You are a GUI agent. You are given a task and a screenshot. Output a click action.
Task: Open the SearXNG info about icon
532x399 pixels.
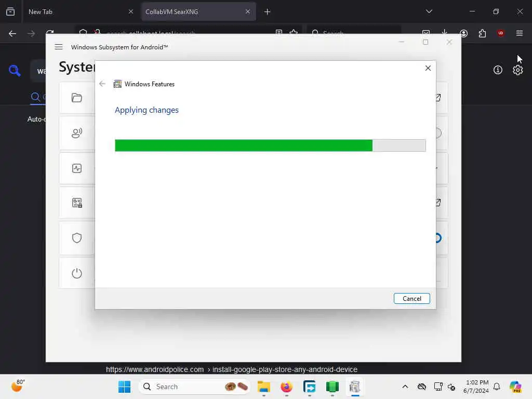pos(498,70)
